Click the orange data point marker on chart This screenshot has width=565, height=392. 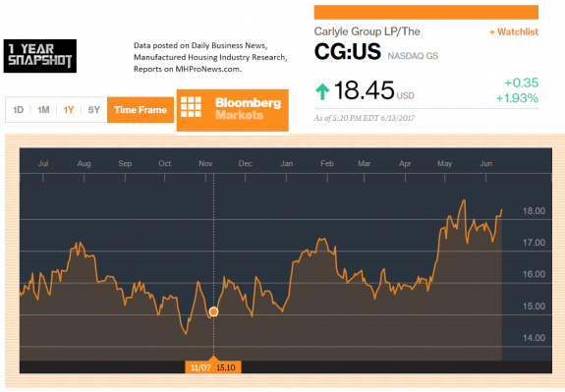tap(213, 311)
